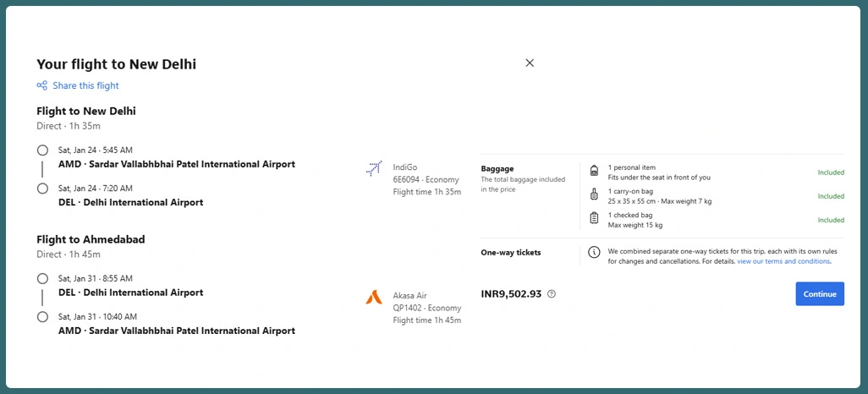Click the 7:20 AM Delhi arrival marker
This screenshot has height=394, width=868.
click(x=42, y=189)
